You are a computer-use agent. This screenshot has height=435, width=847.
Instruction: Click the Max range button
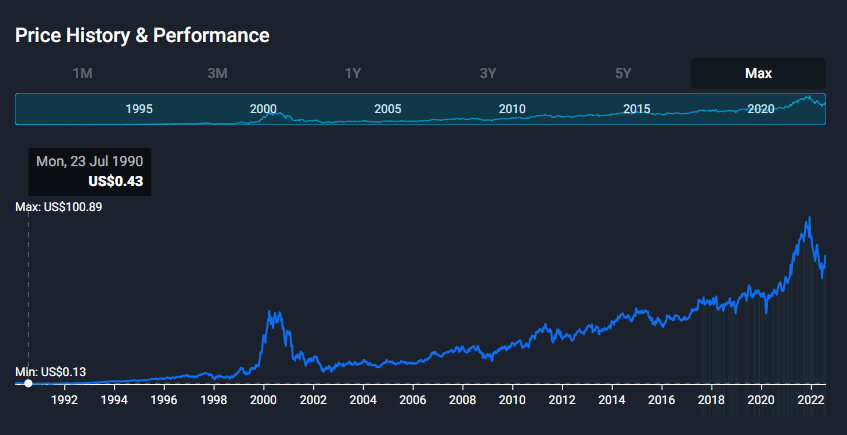pos(758,73)
